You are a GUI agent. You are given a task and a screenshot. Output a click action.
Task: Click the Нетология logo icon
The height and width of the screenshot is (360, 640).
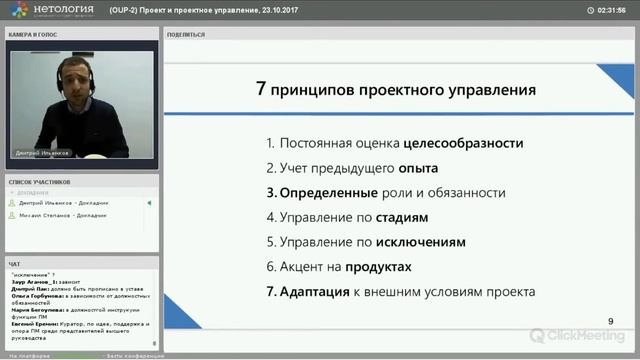tap(19, 9)
